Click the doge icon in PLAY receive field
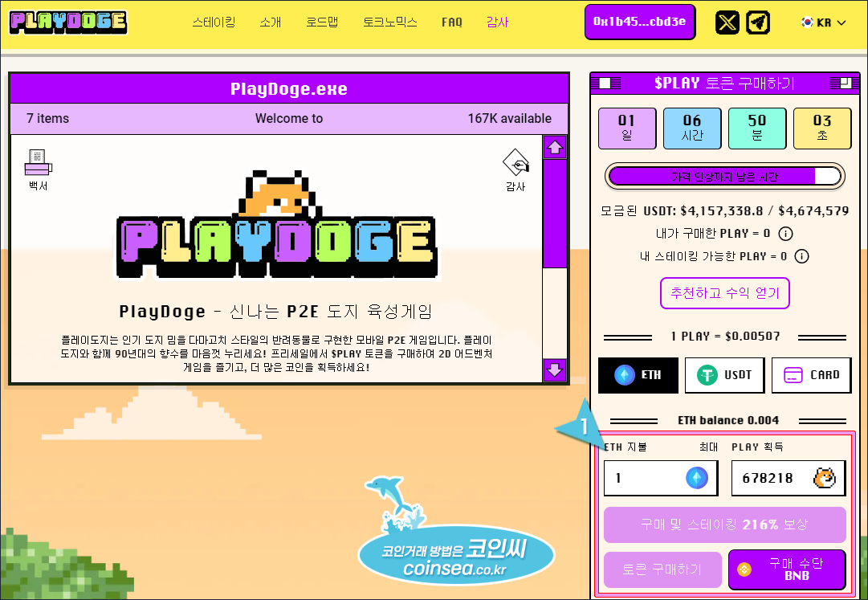The image size is (868, 600). coord(825,478)
